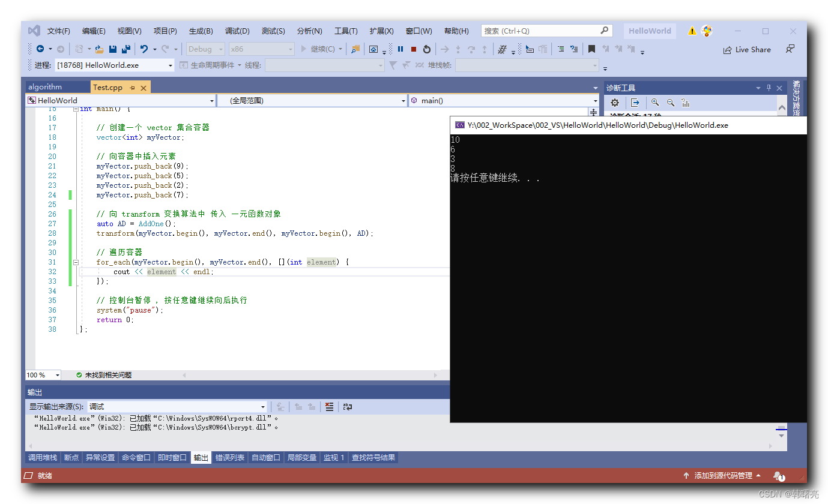Image resolution: width=828 pixels, height=504 pixels.
Task: Open diagnostic tools settings via gear icon
Action: 614,103
